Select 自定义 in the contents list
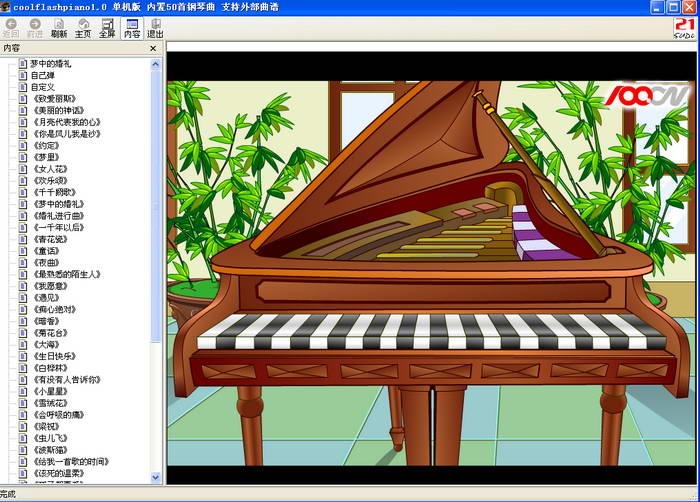The width and height of the screenshot is (700, 502). [43, 87]
